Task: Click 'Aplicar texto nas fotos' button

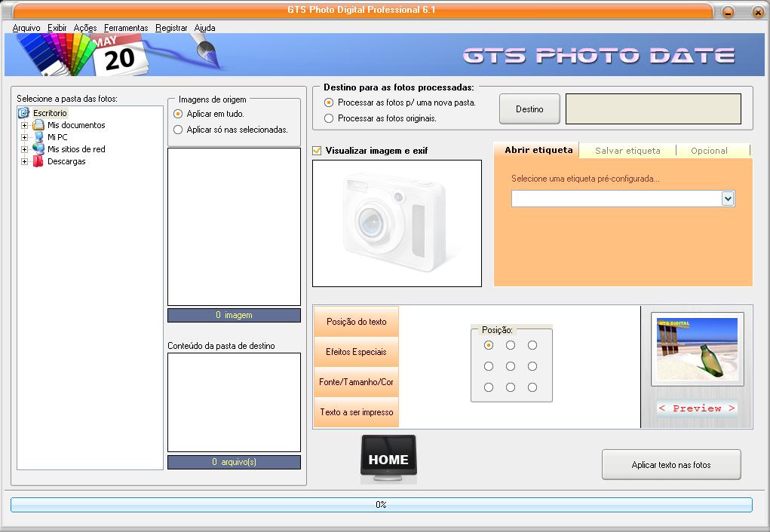Action: (670, 465)
